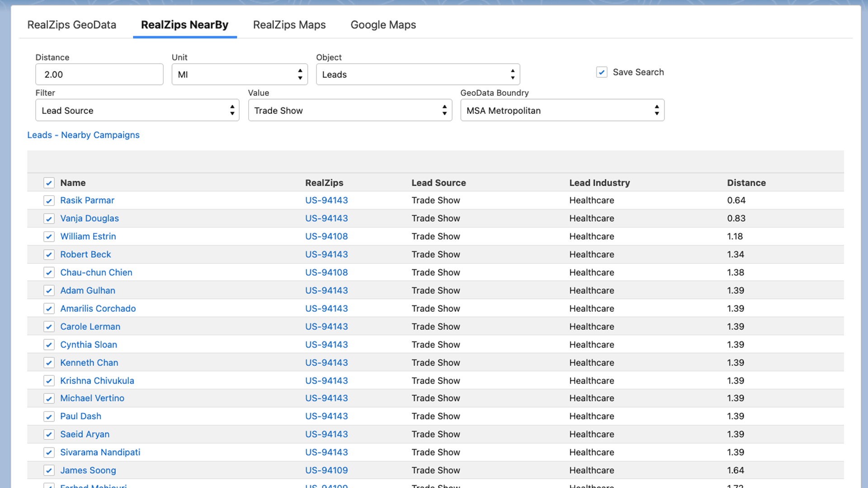Toggle the select-all checkbox in the header row

tap(49, 183)
